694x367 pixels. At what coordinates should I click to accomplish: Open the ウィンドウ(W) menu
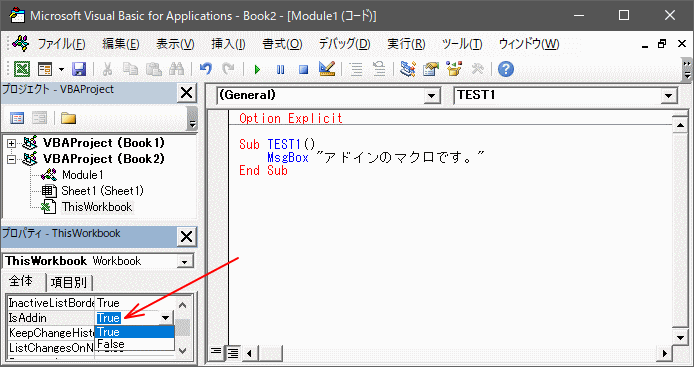point(529,44)
